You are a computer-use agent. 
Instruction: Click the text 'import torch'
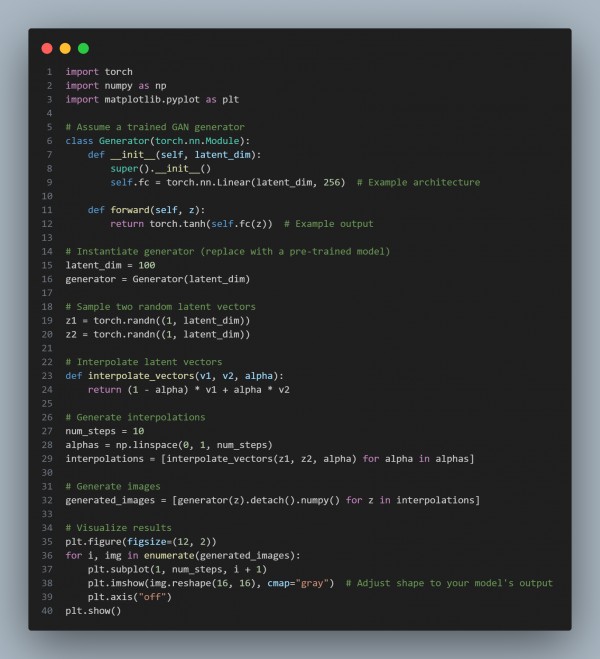99,72
